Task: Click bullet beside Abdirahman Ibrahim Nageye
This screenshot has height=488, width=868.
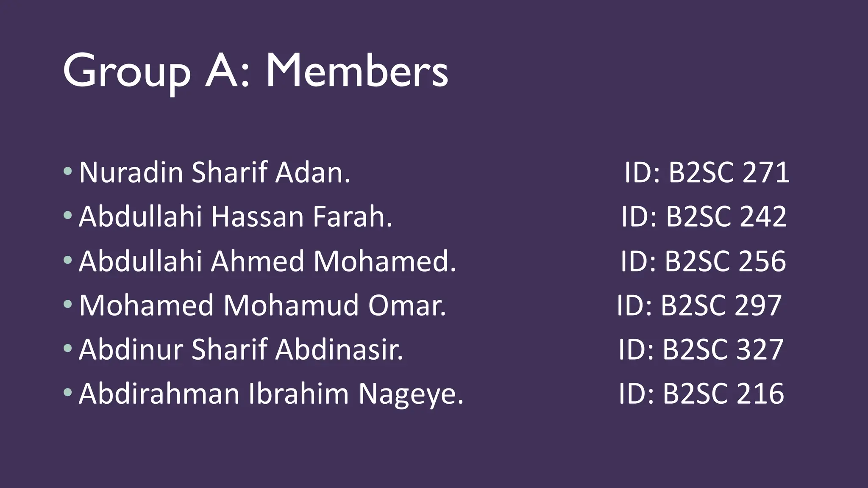Action: (x=67, y=392)
